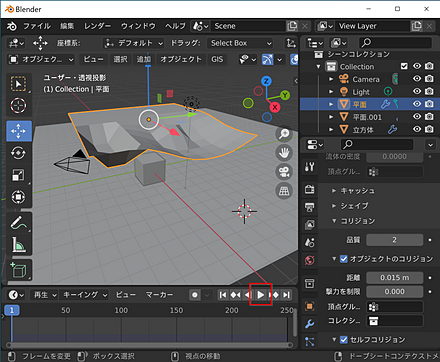Select the Select Box tool

[19, 83]
